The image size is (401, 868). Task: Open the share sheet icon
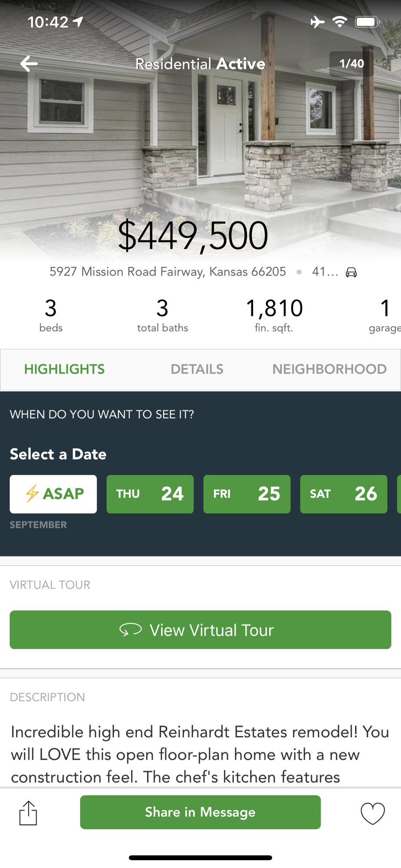[x=28, y=812]
